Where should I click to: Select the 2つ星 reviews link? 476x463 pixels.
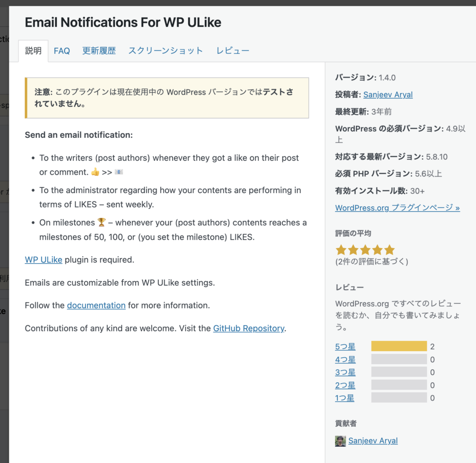pyautogui.click(x=345, y=385)
